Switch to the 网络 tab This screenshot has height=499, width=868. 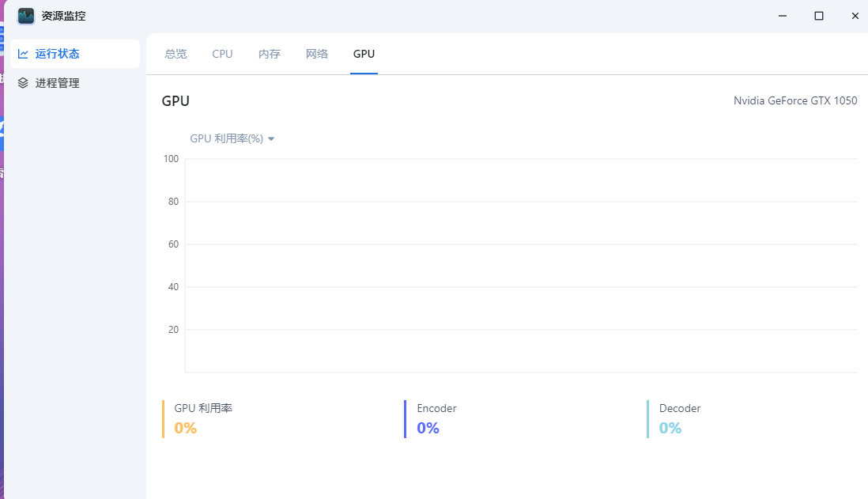pos(317,54)
